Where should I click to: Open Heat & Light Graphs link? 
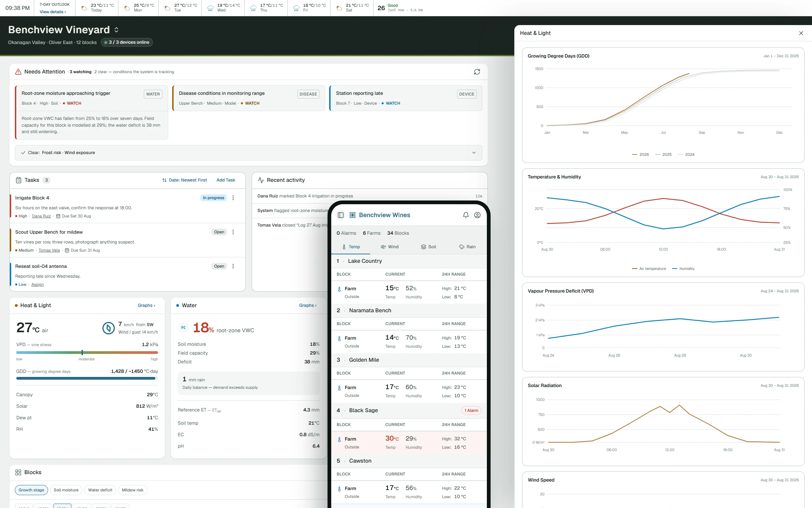pos(146,305)
